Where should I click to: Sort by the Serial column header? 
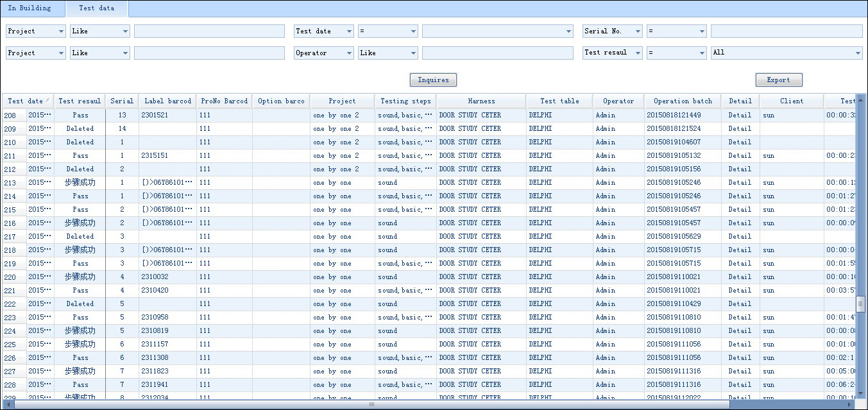pyautogui.click(x=122, y=101)
